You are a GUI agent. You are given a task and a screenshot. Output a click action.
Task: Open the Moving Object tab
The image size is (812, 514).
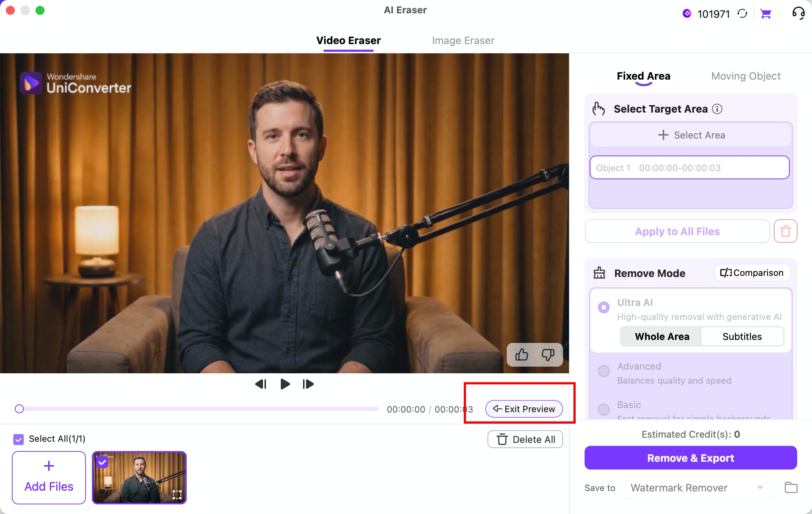[x=746, y=76]
